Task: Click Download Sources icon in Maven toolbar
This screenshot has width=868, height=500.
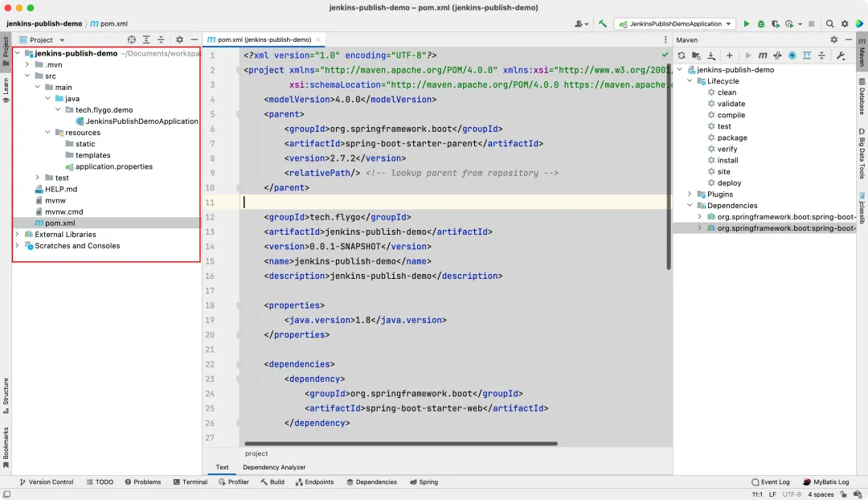Action: [710, 55]
